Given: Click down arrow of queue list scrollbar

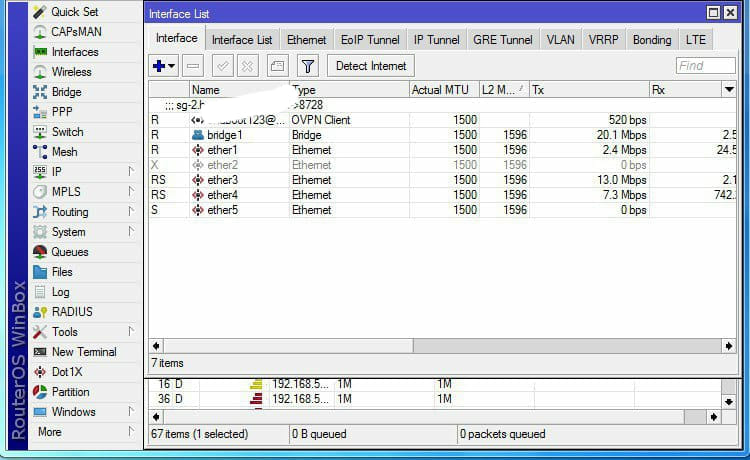Looking at the screenshot, I should 728,402.
